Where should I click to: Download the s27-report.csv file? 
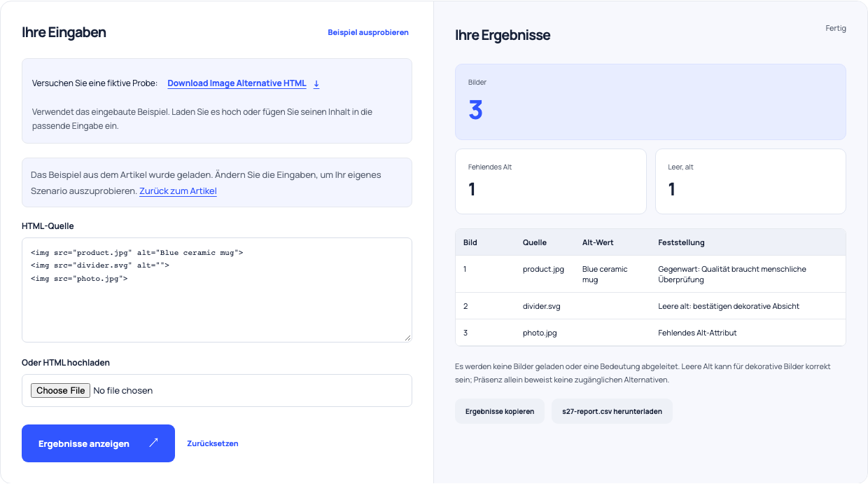pos(612,412)
